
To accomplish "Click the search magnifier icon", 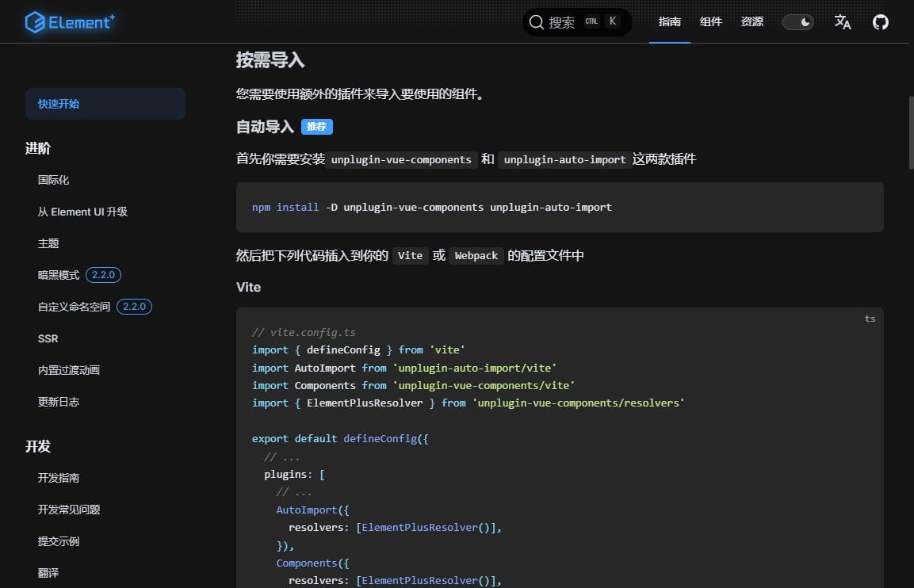I will pyautogui.click(x=537, y=22).
